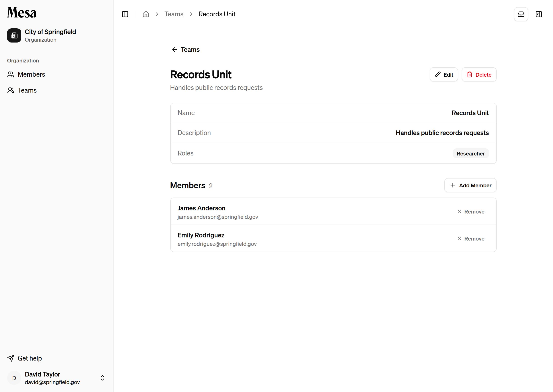Click the Organization sidebar section label
The image size is (553, 392).
[x=23, y=61]
